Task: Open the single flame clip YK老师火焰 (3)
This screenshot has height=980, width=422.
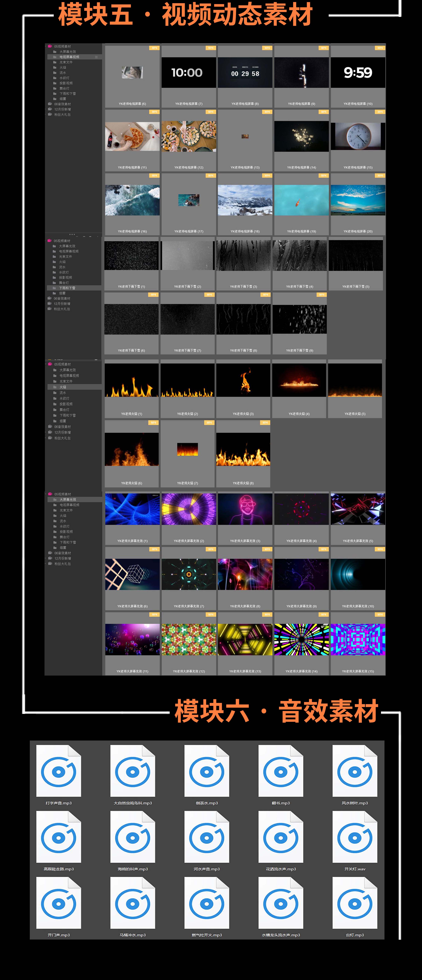Action: point(243,380)
